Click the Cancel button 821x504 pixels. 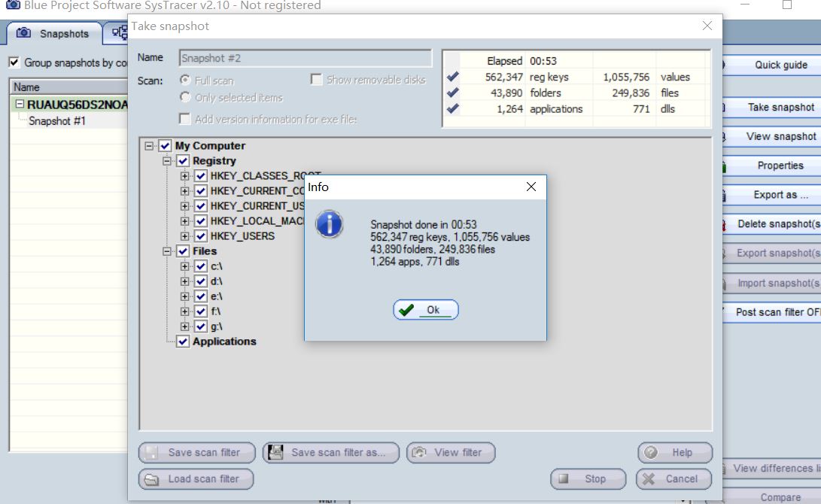coord(674,479)
